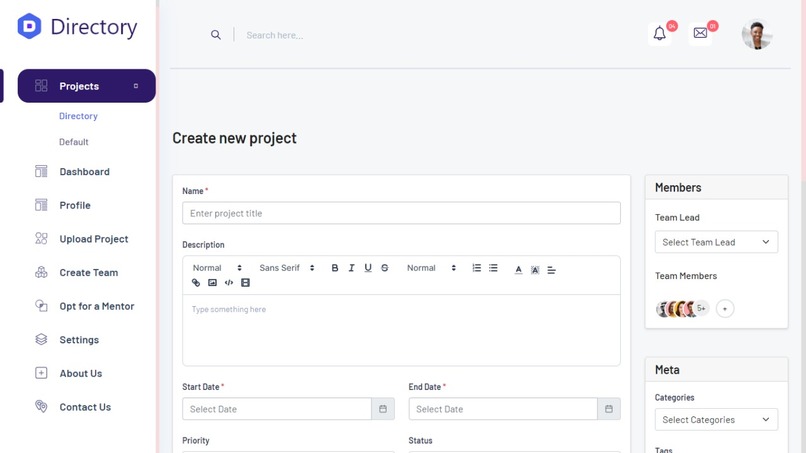Navigate to Dashboard menu item
Image resolution: width=806 pixels, height=453 pixels.
coord(84,172)
